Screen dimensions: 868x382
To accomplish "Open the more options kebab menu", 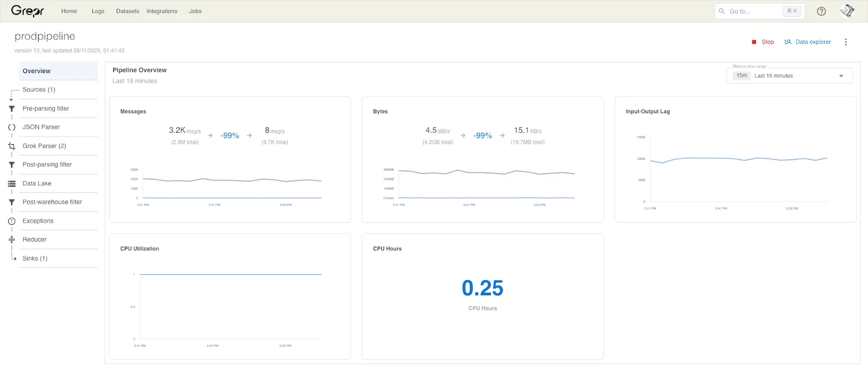I will tap(846, 42).
